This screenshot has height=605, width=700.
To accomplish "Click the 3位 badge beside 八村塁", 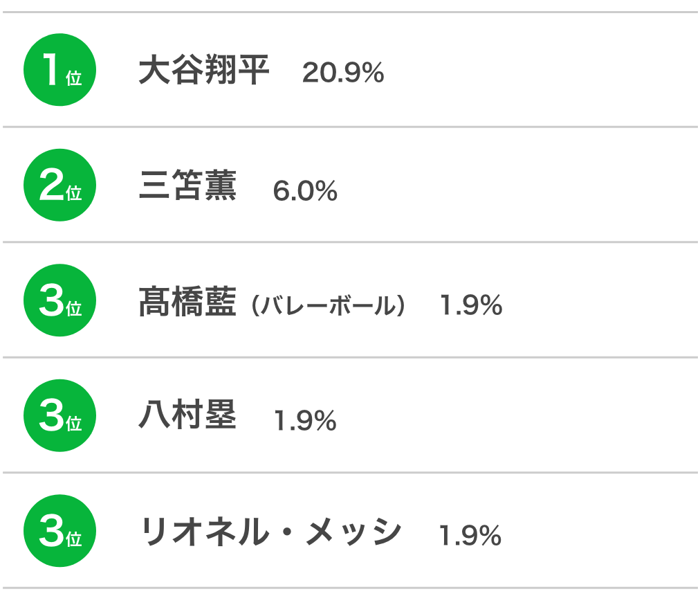I will 59,415.
